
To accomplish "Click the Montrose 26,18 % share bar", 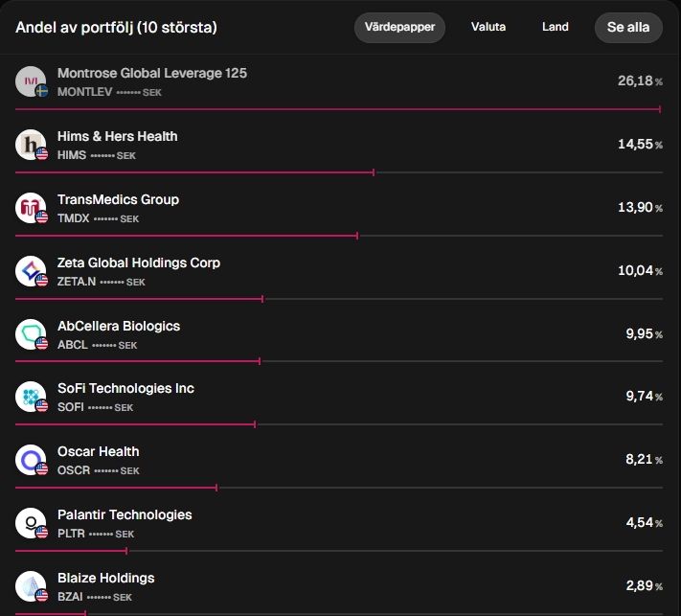I will point(339,109).
